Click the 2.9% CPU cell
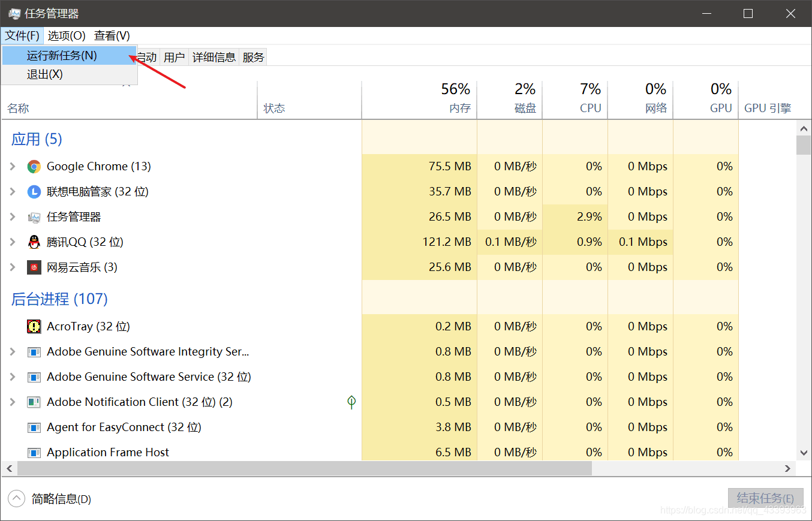 tap(575, 217)
